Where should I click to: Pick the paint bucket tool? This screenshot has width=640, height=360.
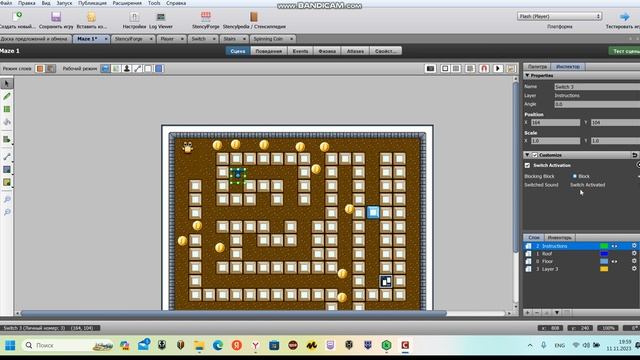7,122
